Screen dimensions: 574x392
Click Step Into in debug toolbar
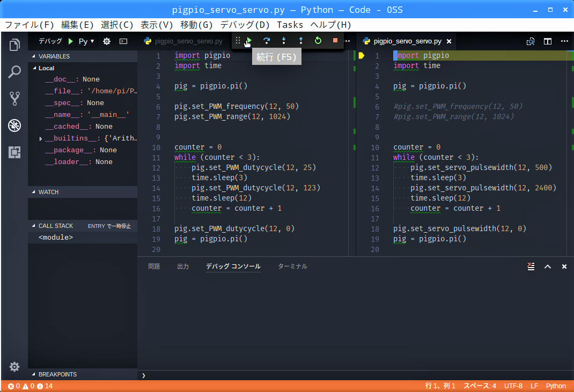click(x=284, y=40)
